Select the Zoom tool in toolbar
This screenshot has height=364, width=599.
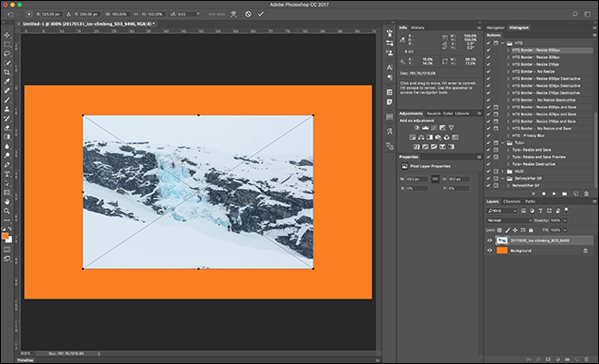click(x=6, y=211)
